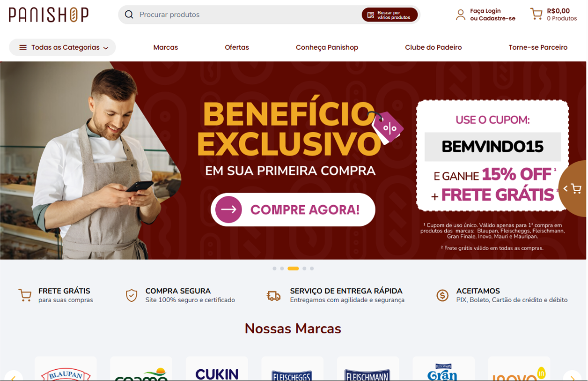Select the second banner slide dot
Viewport: 588px width, 381px height.
pos(282,269)
